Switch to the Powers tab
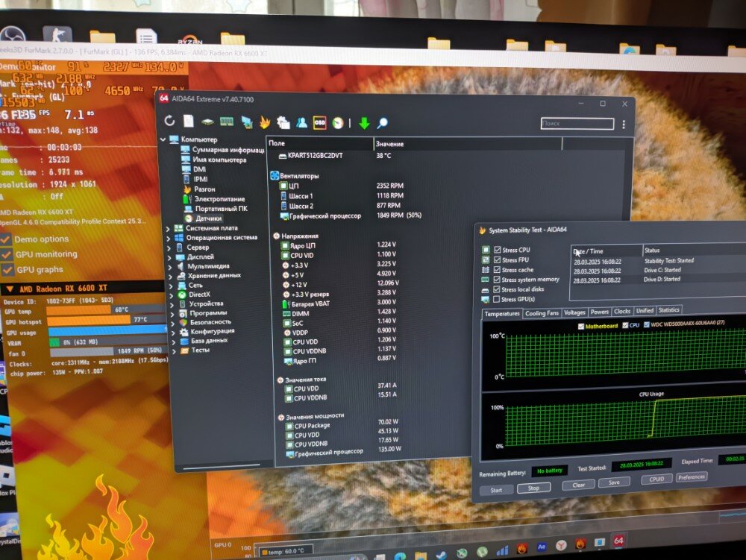 click(600, 312)
